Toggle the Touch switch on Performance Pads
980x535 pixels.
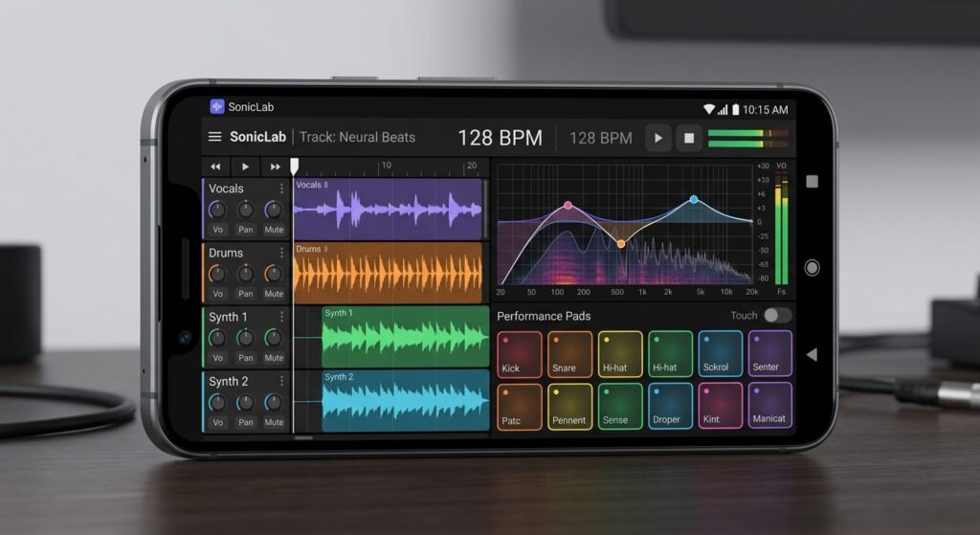coord(777,315)
